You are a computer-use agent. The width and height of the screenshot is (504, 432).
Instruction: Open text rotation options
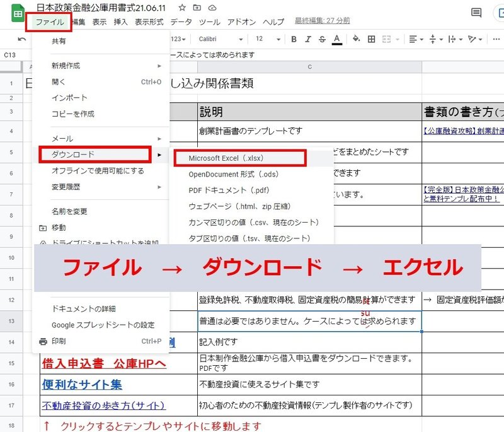pyautogui.click(x=475, y=39)
